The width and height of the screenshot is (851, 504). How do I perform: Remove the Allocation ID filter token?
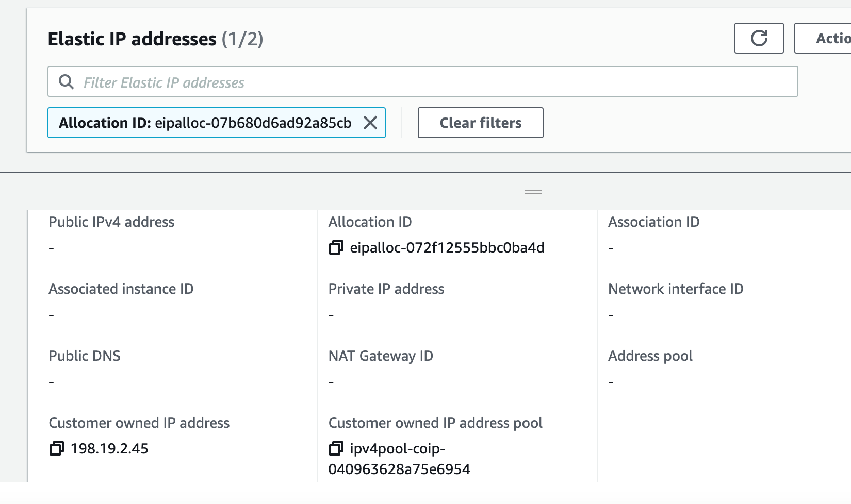[369, 123]
